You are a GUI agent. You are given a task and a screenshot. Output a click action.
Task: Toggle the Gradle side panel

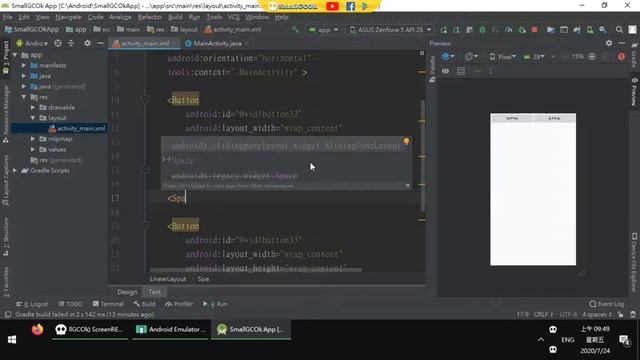coord(634,56)
